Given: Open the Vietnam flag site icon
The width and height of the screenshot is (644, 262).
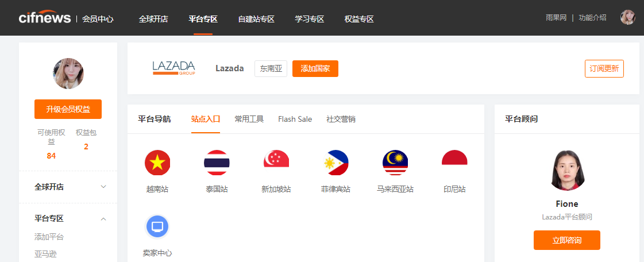Looking at the screenshot, I should 157,163.
